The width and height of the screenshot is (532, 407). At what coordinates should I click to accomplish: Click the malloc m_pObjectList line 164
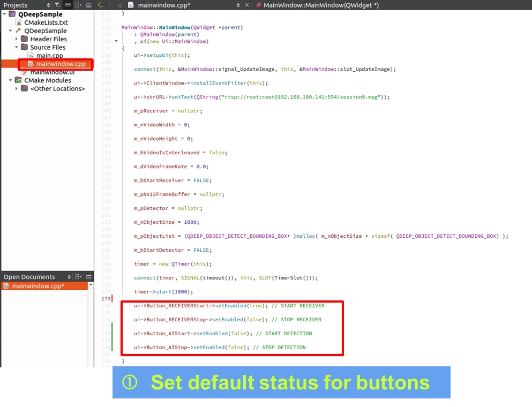[x=321, y=236]
